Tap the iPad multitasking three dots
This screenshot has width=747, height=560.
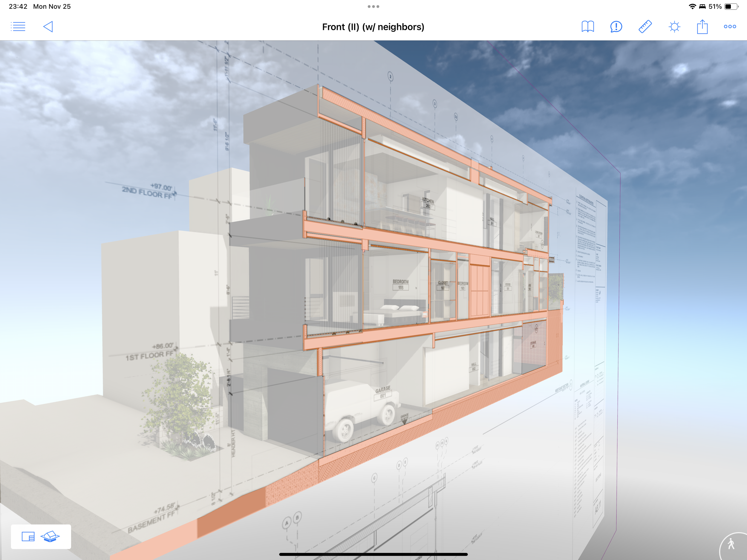point(373,6)
